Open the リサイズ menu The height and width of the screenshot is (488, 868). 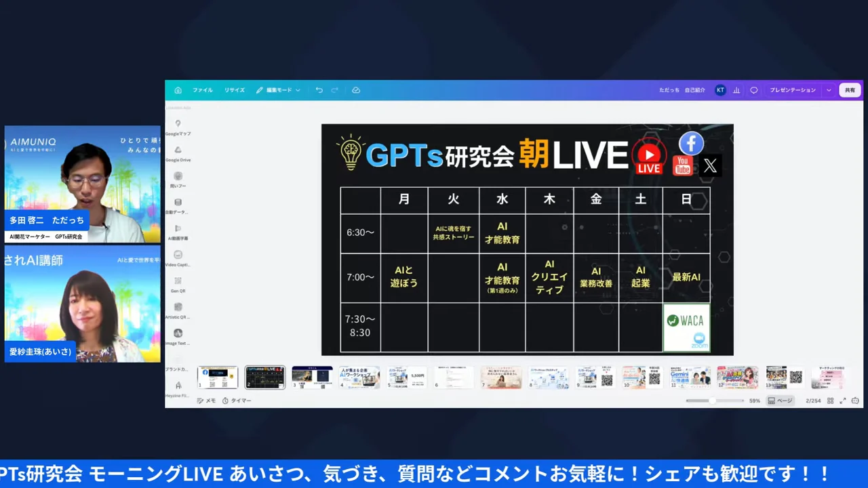point(235,90)
